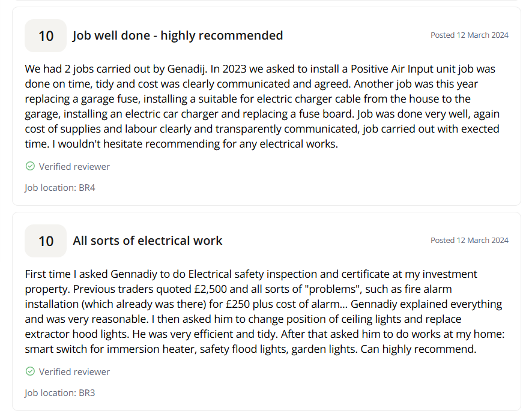
Task: Open 'Job well done - highly recommended' review title
Action: (x=178, y=35)
